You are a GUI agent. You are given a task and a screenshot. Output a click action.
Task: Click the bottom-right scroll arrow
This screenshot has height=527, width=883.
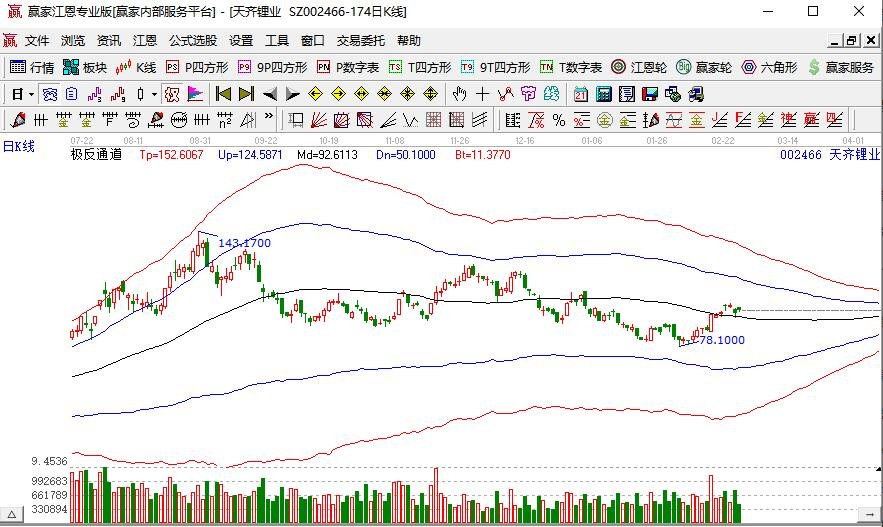click(869, 513)
